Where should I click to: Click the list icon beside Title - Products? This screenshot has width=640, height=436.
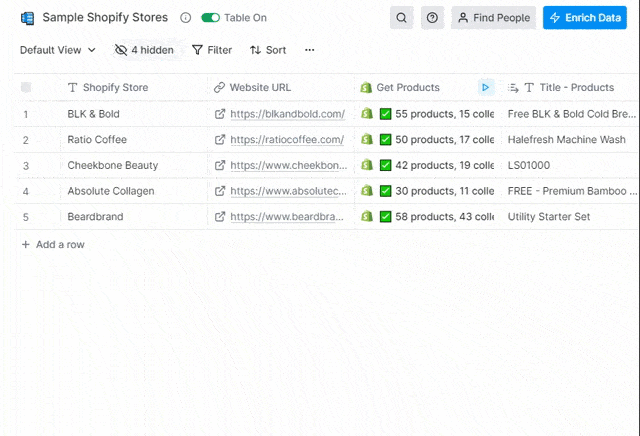pos(513,87)
